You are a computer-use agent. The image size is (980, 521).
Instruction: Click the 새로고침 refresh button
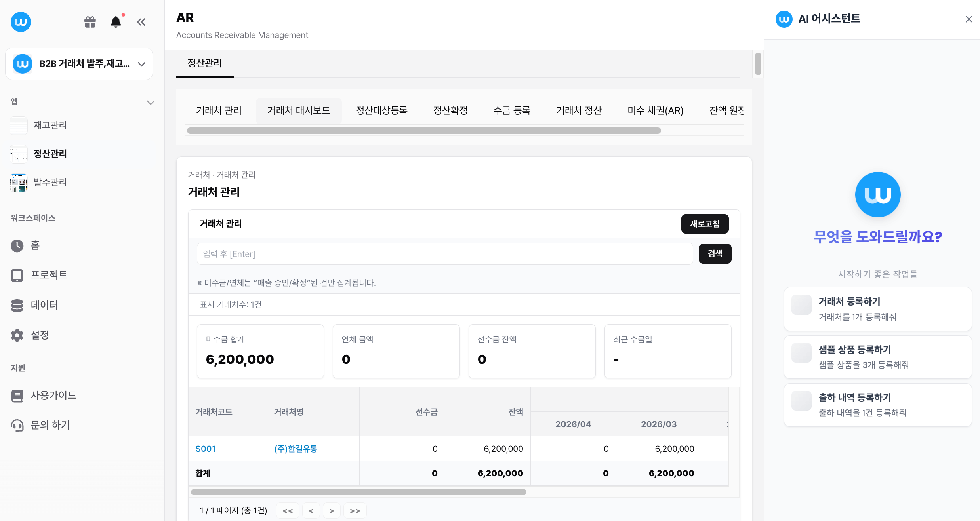click(705, 224)
